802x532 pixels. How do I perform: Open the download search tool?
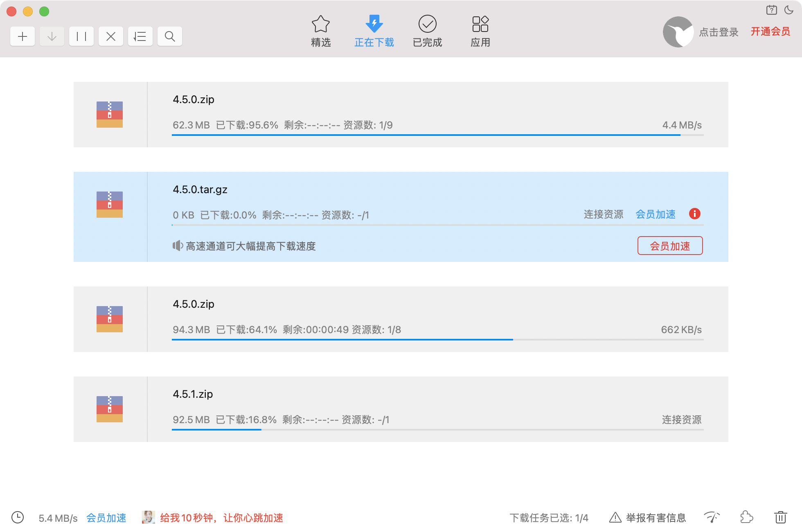(x=170, y=36)
